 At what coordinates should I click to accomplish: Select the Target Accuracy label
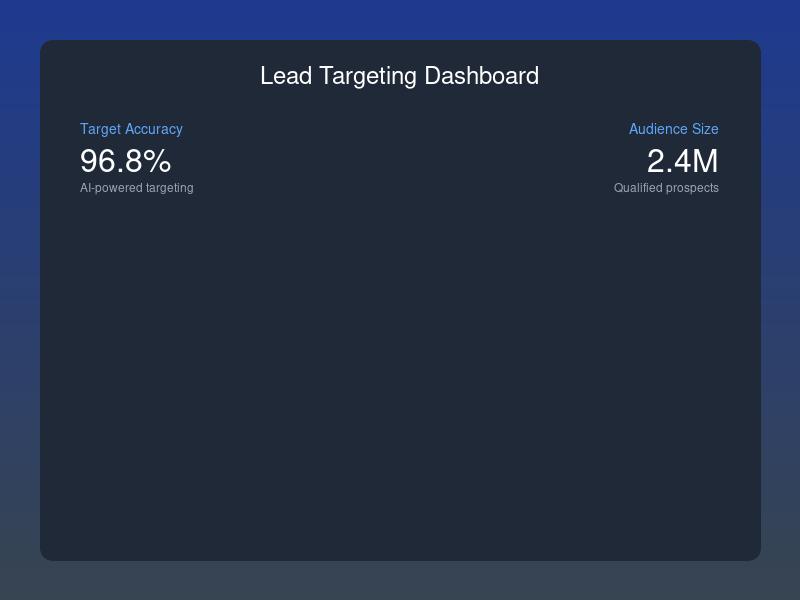(x=132, y=129)
